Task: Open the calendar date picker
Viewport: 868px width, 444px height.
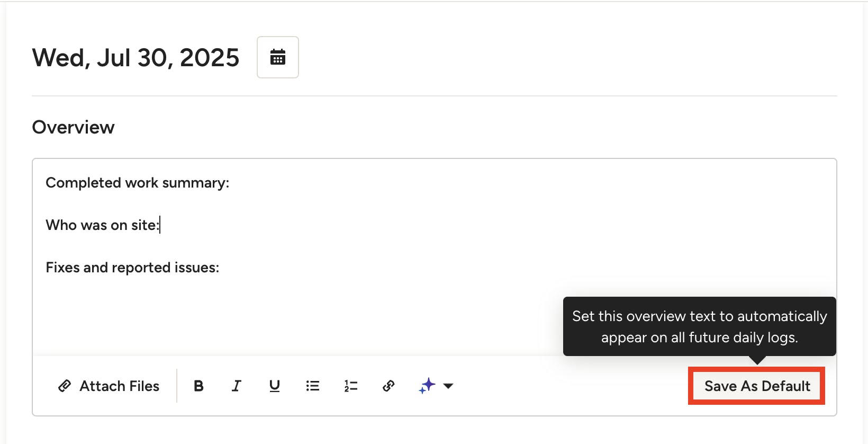Action: click(278, 57)
